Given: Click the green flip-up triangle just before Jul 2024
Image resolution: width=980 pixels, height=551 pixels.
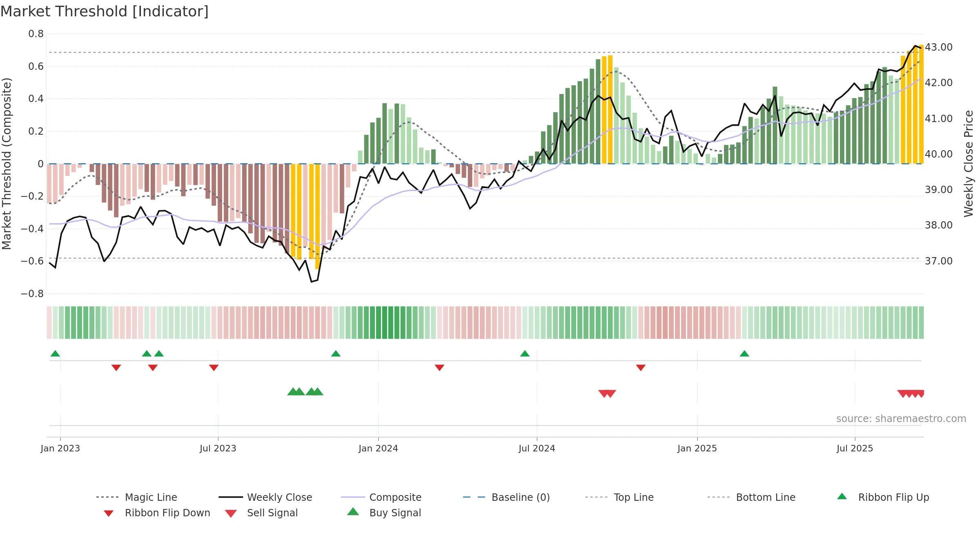Looking at the screenshot, I should tap(525, 353).
